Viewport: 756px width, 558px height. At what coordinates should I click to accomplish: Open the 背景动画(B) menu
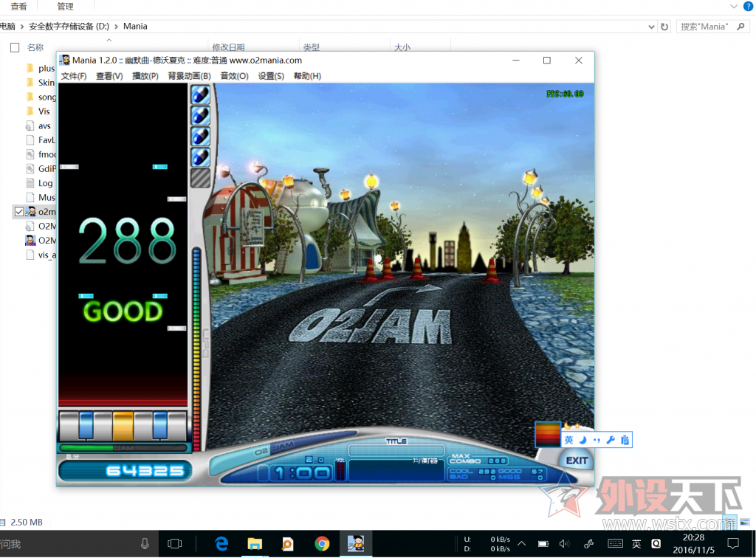point(190,76)
